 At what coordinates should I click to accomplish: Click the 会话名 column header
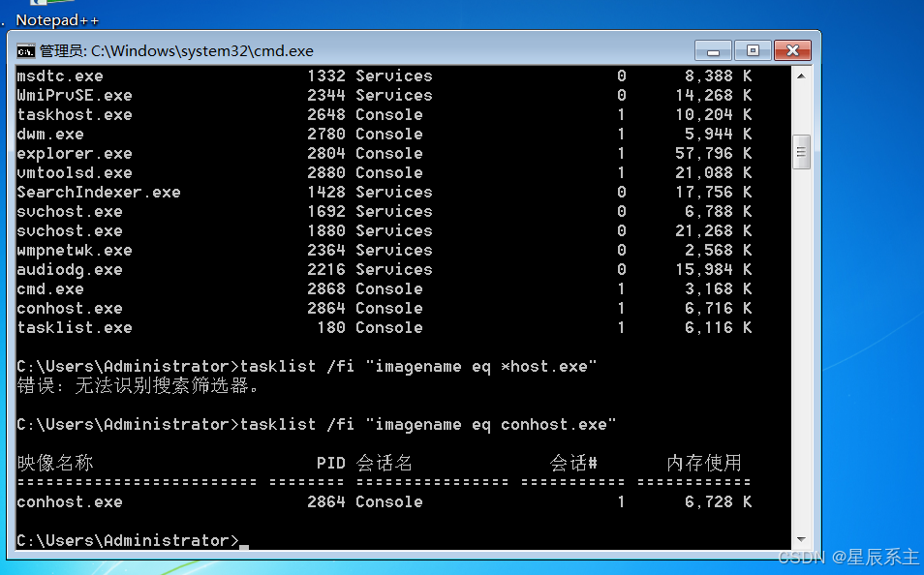click(x=384, y=463)
